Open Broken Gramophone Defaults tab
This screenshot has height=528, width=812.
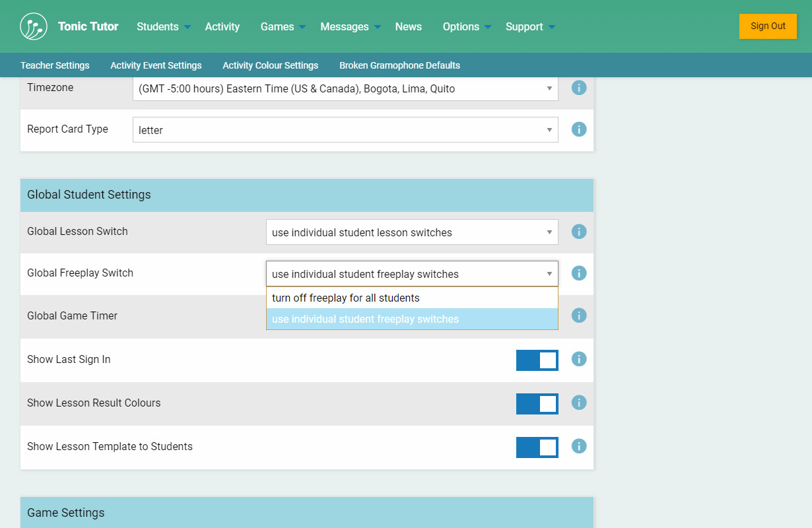[399, 65]
